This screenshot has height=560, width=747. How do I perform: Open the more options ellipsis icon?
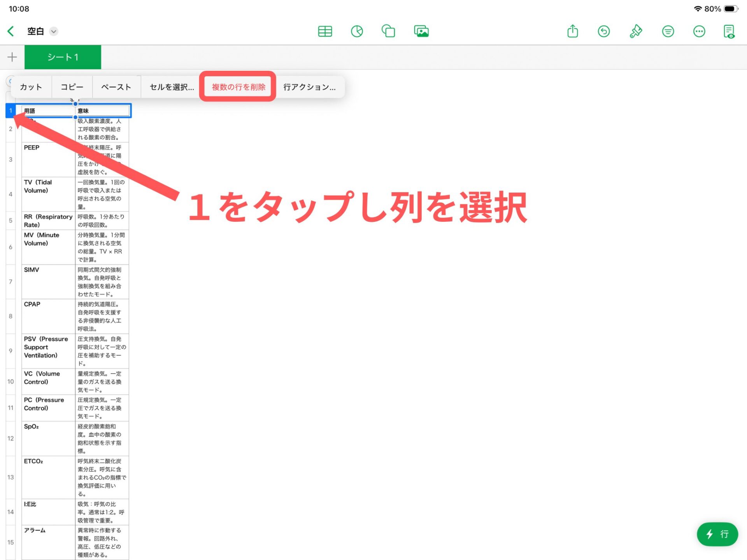pyautogui.click(x=699, y=31)
